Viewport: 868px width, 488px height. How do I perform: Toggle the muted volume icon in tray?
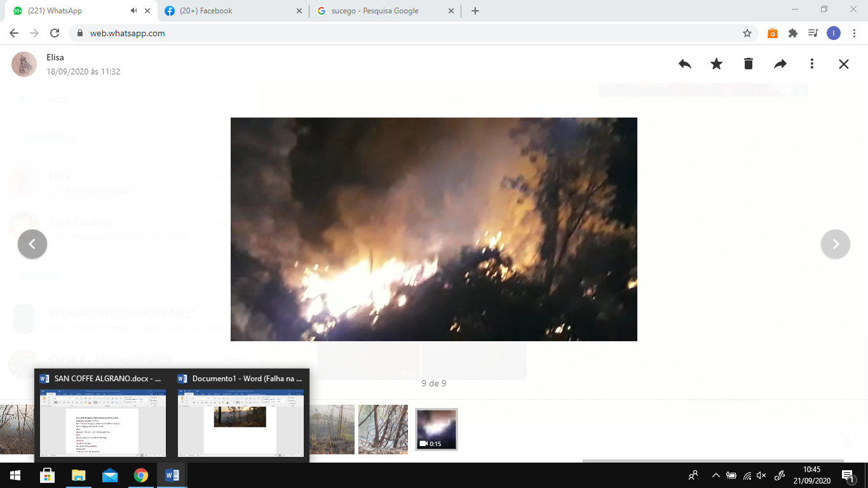click(761, 475)
